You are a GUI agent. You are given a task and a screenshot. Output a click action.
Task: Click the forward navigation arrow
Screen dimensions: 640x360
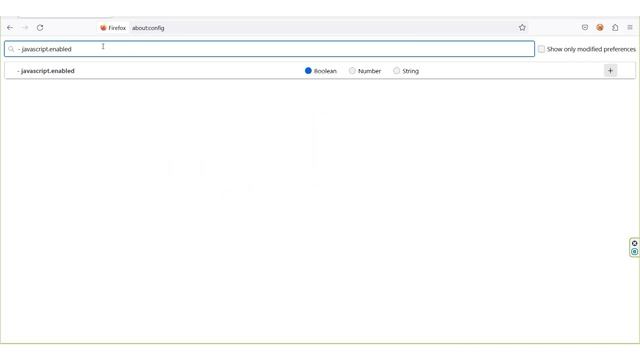[25, 28]
